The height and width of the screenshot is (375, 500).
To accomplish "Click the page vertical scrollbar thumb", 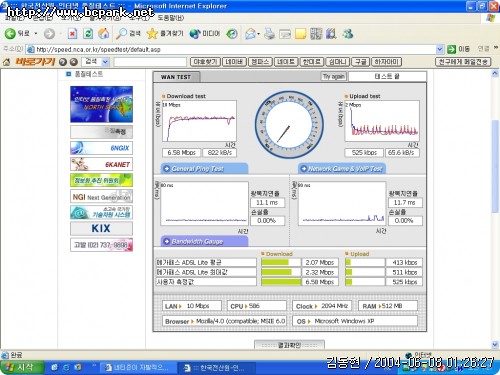I will (495, 167).
